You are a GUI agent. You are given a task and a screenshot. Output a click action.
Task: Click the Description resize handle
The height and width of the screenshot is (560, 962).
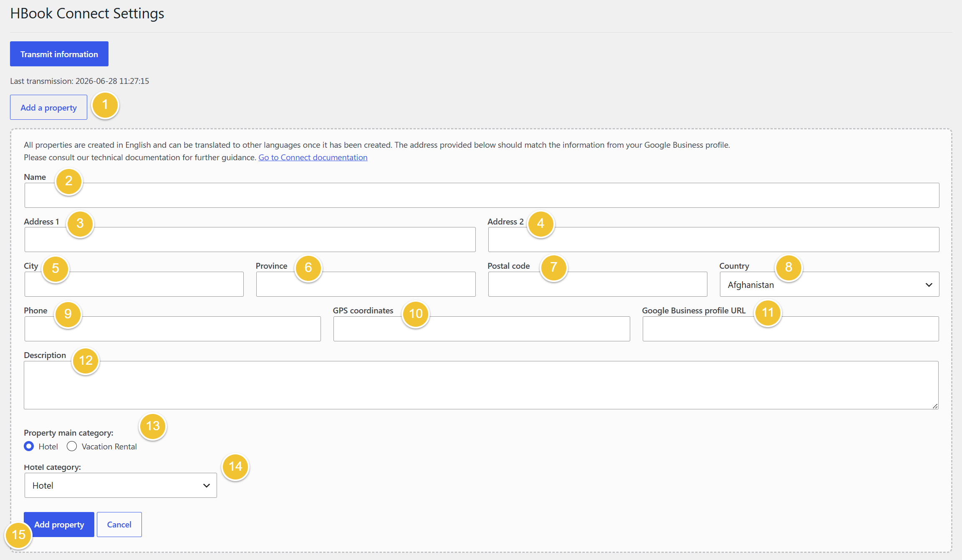pyautogui.click(x=935, y=406)
